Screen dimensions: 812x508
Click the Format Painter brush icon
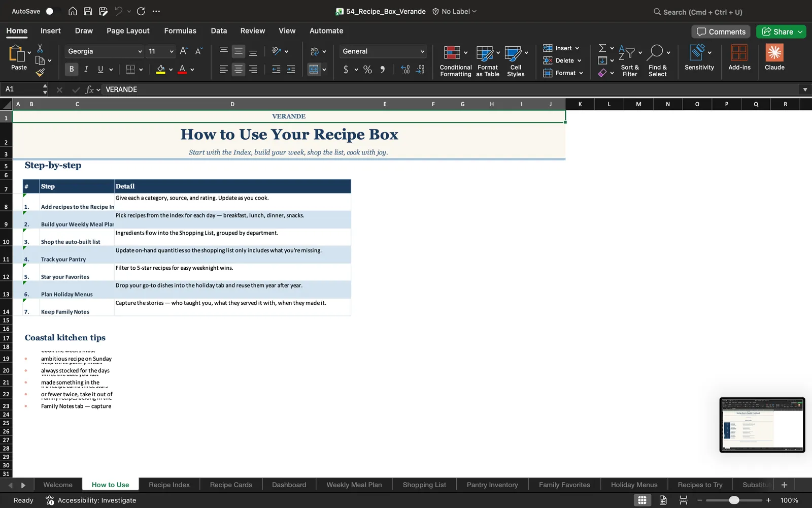click(x=40, y=72)
